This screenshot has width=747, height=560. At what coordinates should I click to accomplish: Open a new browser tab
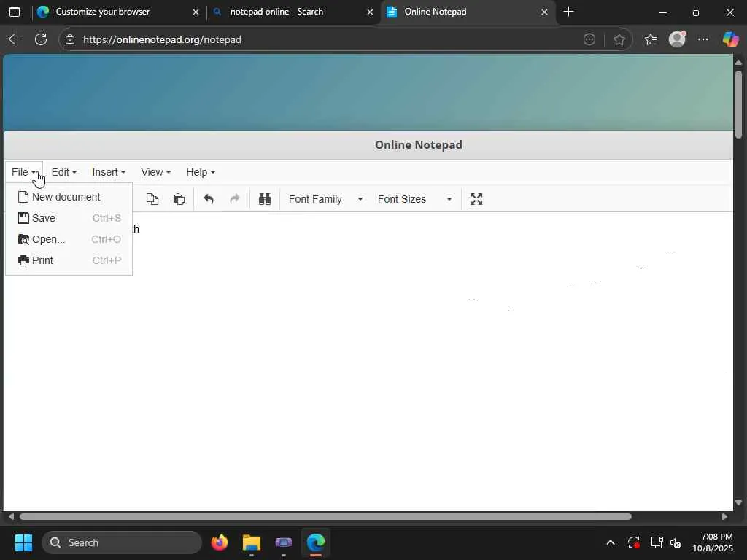[568, 12]
